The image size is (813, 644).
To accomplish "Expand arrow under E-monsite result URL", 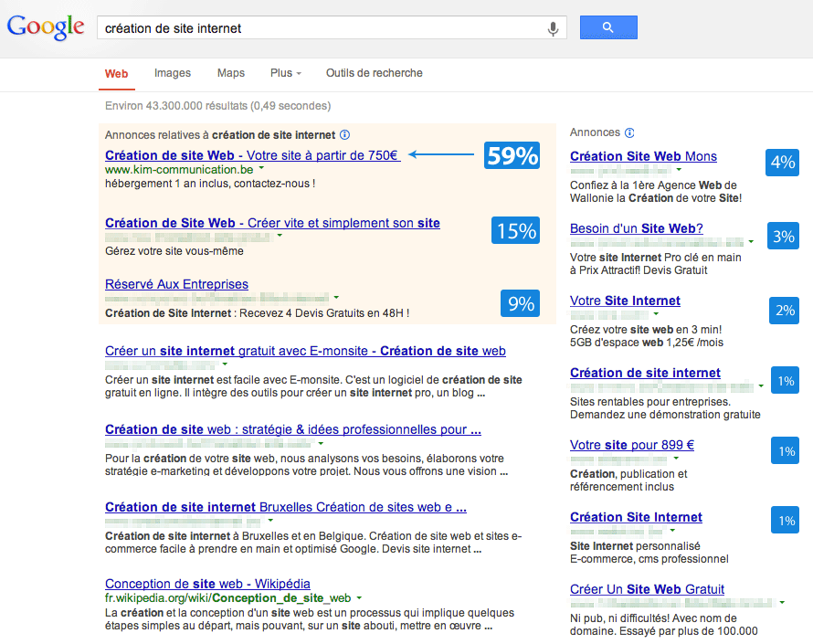I will (225, 364).
